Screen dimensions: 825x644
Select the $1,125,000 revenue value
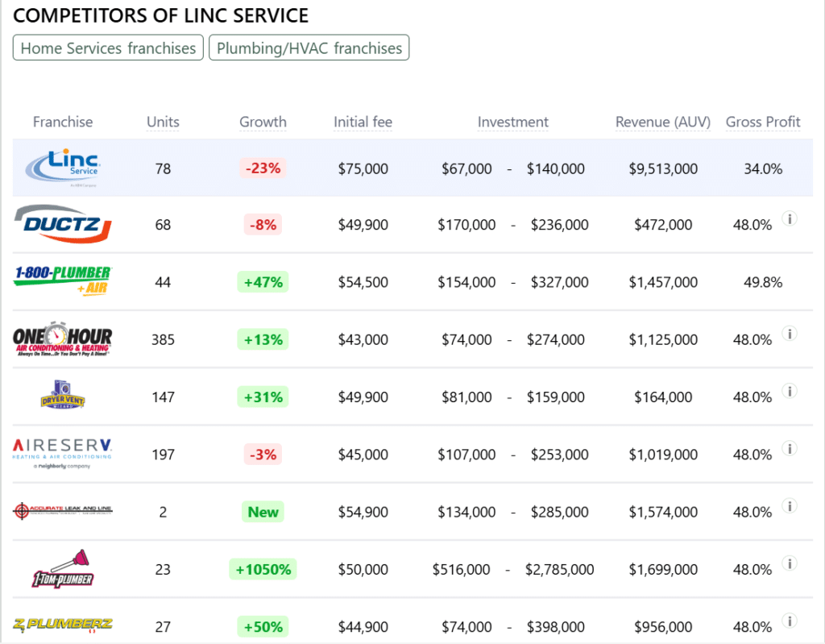click(663, 339)
